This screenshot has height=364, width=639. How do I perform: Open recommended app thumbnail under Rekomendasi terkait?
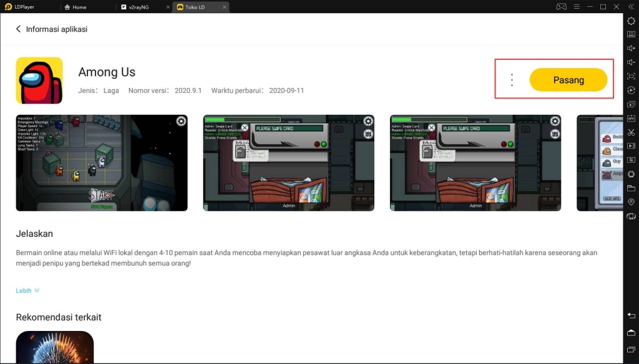(x=55, y=347)
